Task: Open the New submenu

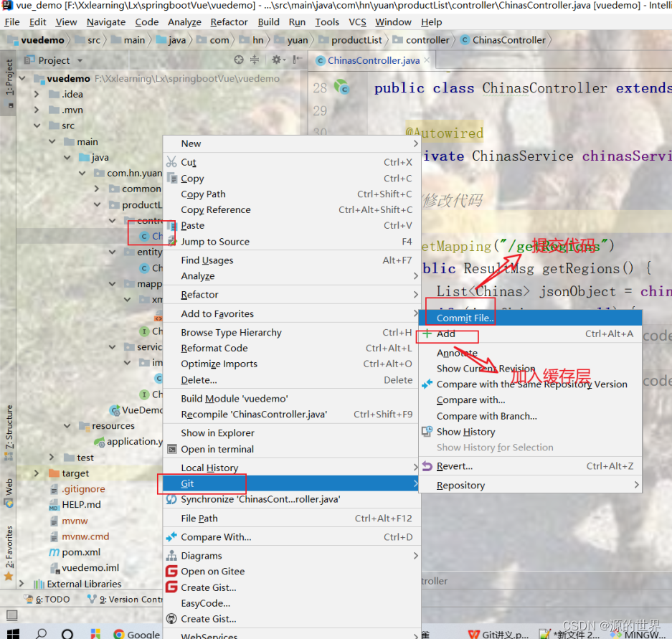Action: (291, 143)
